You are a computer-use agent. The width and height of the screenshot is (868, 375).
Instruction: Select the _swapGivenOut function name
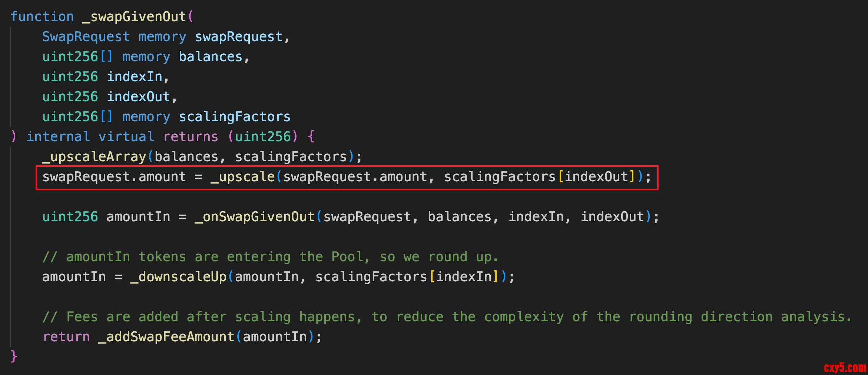click(x=138, y=17)
